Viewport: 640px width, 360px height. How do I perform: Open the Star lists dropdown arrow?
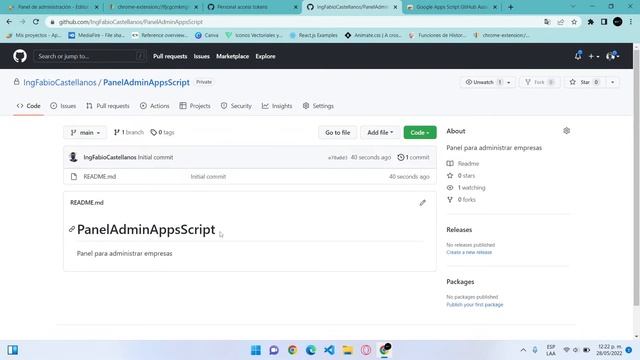613,82
